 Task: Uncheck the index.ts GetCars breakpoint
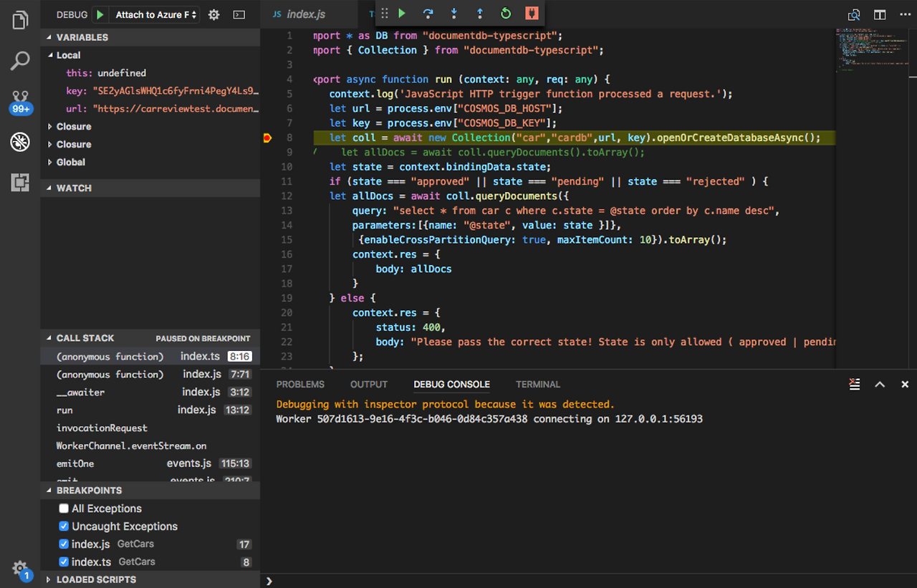[64, 562]
